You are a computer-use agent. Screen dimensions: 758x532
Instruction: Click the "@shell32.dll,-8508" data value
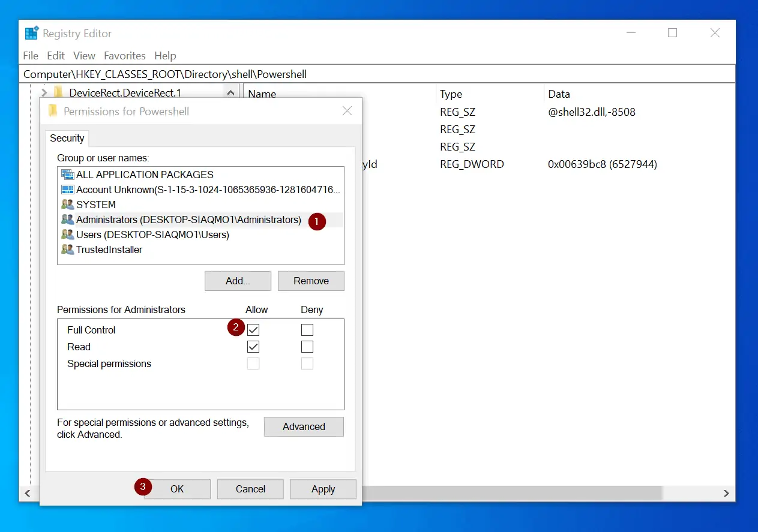click(592, 112)
